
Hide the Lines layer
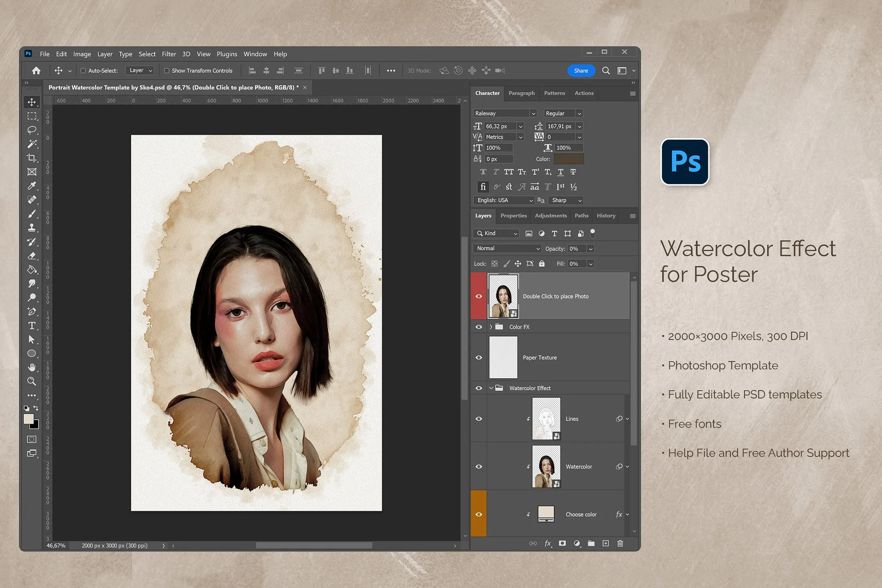[479, 419]
